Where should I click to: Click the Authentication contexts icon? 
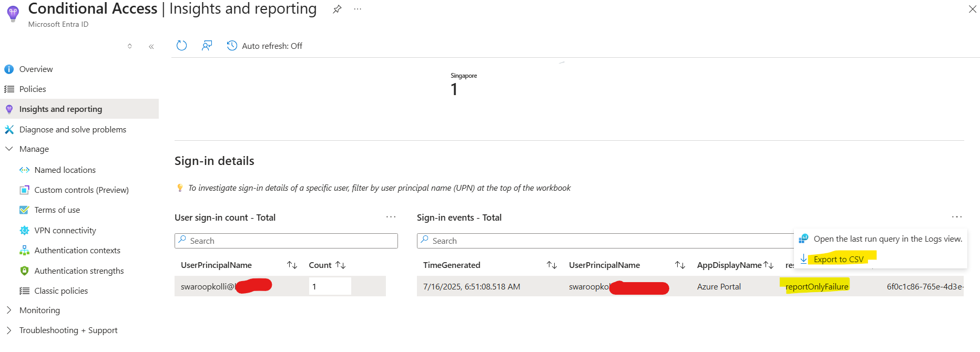click(x=24, y=250)
